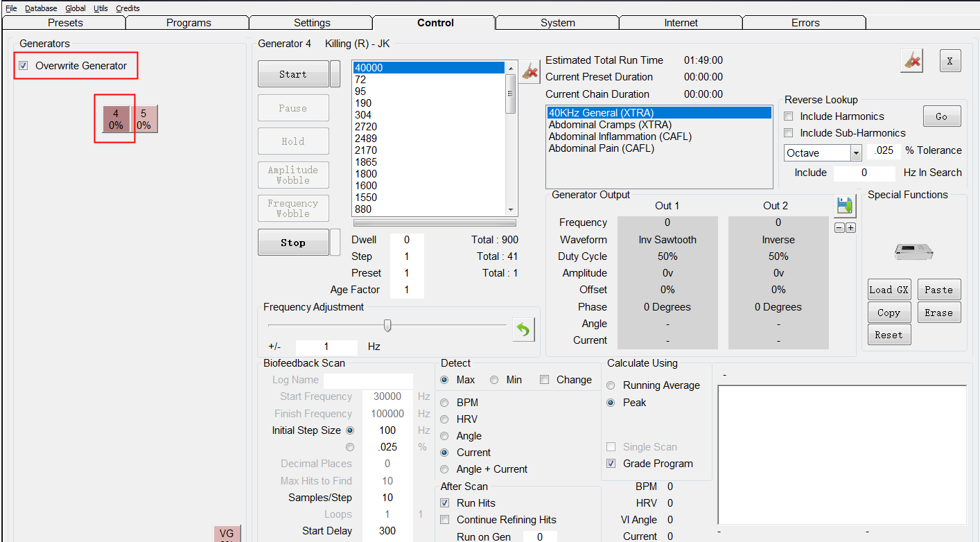
Task: Click the Frequency Adjustment slider handle
Action: 387,325
